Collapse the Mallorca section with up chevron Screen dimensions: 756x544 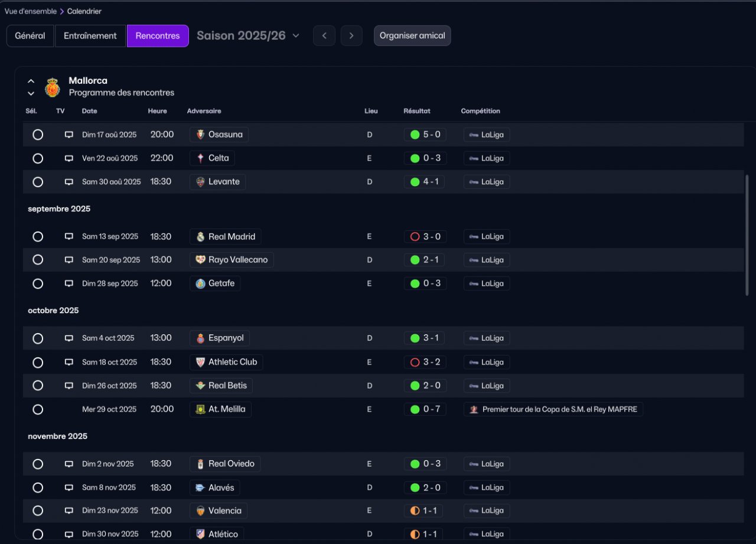(31, 82)
